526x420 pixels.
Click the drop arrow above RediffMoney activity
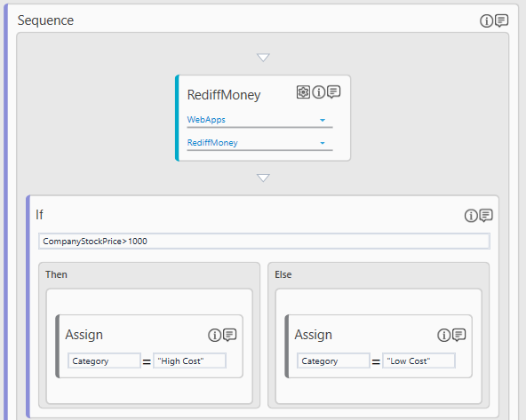(263, 58)
